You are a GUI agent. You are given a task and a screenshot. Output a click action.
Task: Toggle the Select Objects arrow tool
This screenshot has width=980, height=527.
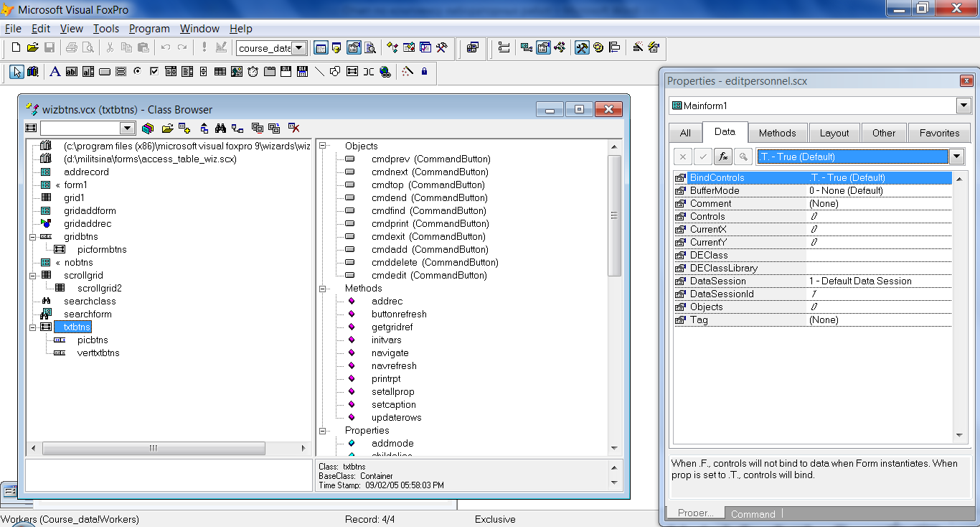click(x=16, y=72)
